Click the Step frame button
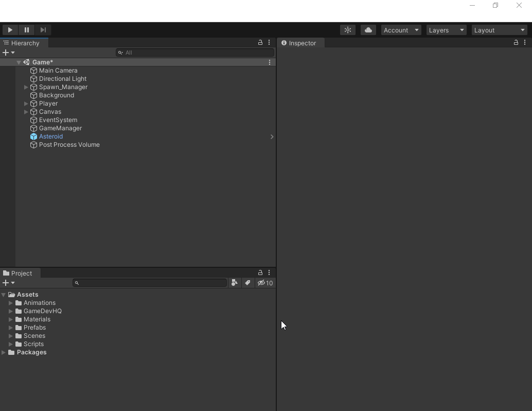 [43, 30]
